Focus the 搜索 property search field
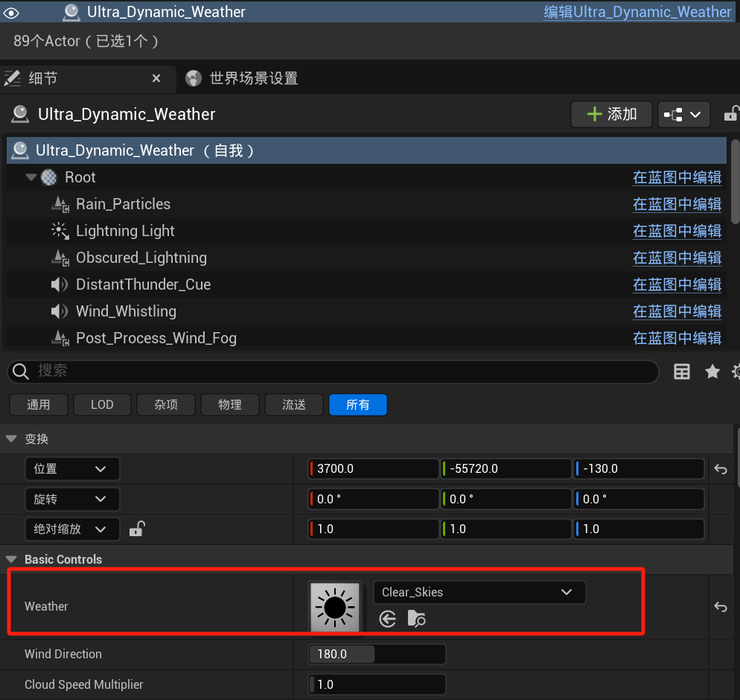 333,372
